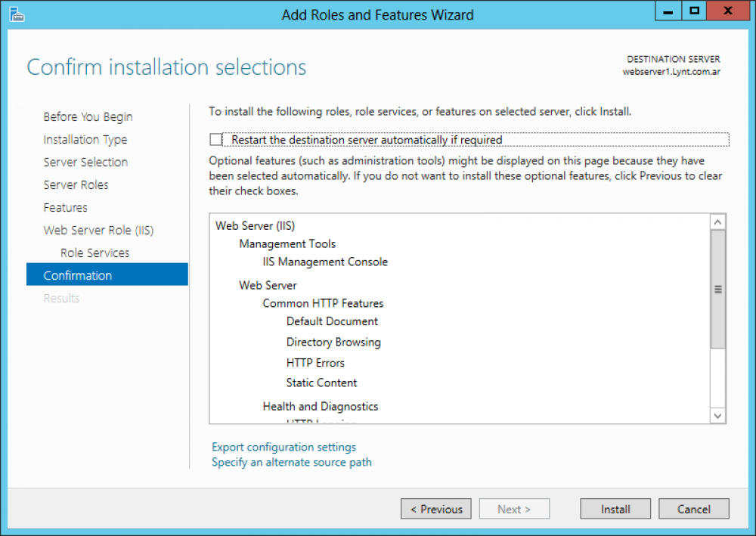Select Directory Browsing in the list
756x536 pixels.
tap(333, 342)
